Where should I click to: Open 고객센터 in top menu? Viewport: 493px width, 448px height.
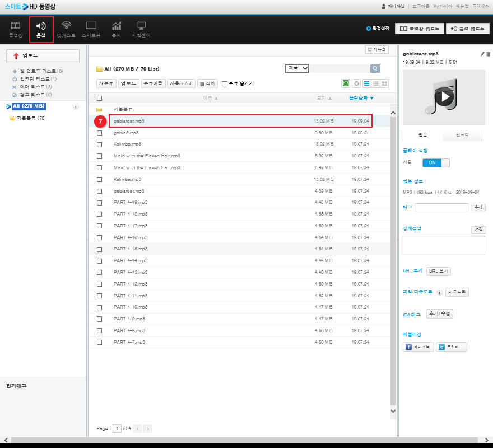click(x=481, y=6)
